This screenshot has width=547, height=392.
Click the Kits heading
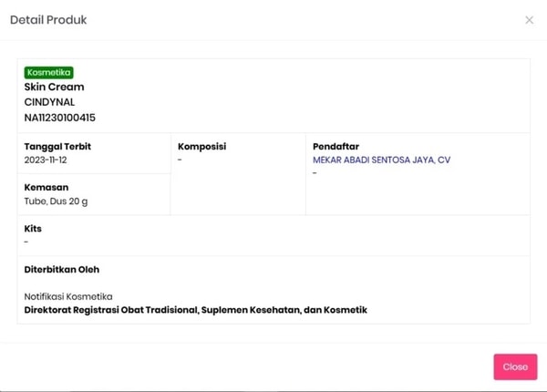coord(33,228)
